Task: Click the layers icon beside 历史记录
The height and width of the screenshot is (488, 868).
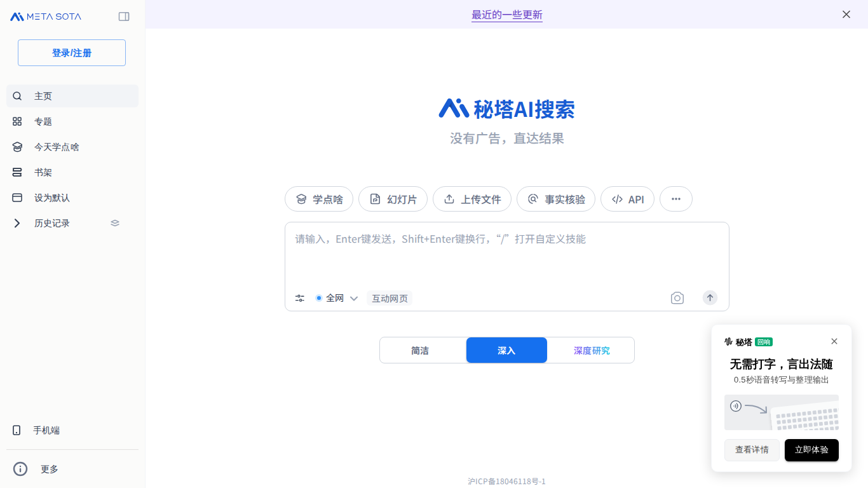Action: pyautogui.click(x=115, y=223)
